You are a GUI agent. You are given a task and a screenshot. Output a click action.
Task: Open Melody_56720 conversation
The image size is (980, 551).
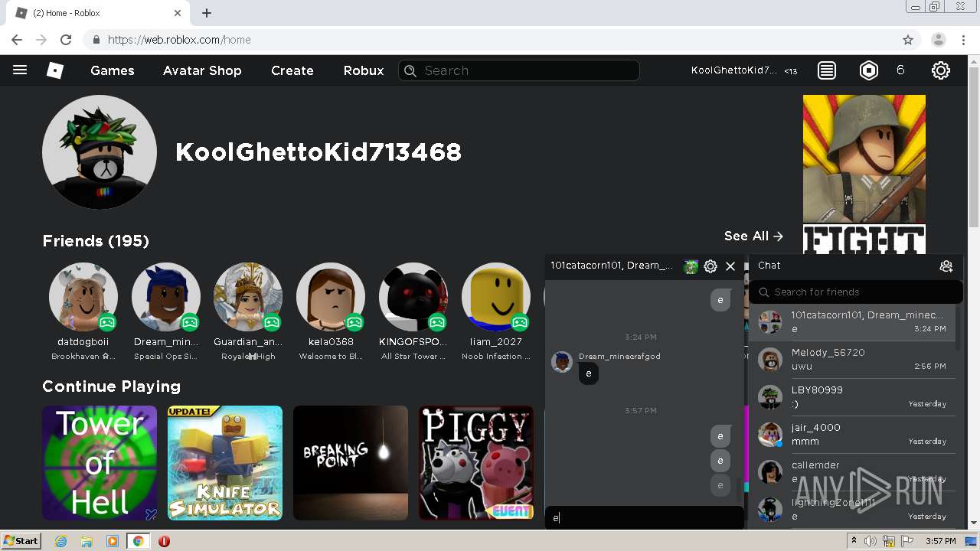(852, 359)
